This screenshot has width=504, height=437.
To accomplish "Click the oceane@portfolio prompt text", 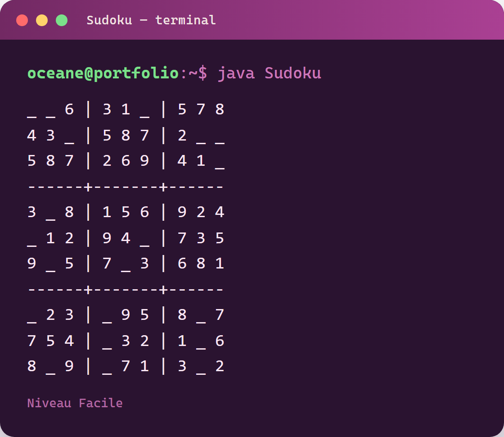I will [103, 73].
